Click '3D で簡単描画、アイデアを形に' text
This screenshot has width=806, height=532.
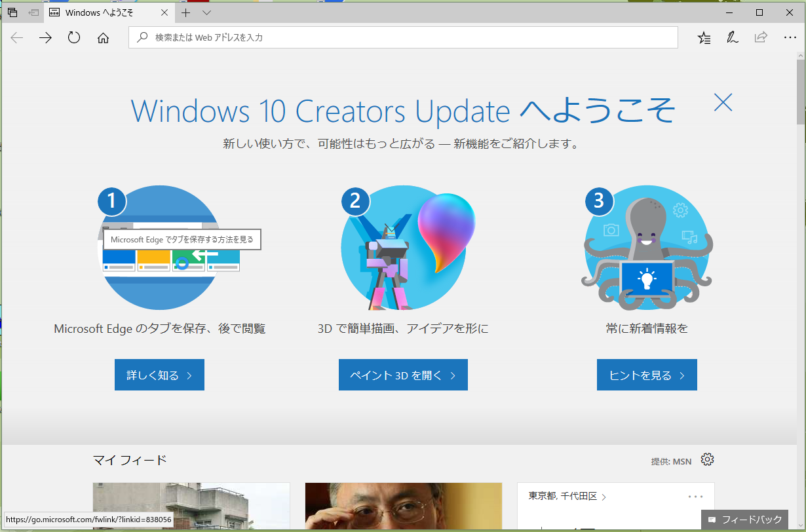point(403,329)
